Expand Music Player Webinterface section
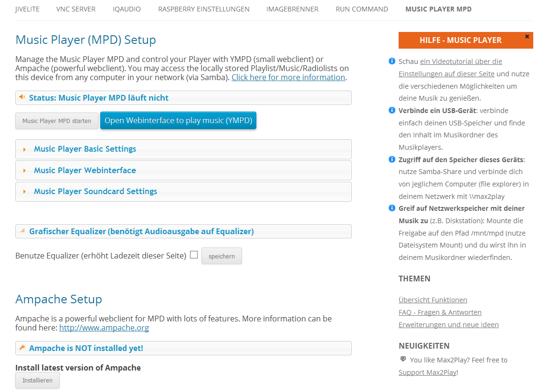Screen dimensions: 549x392 tap(183, 170)
